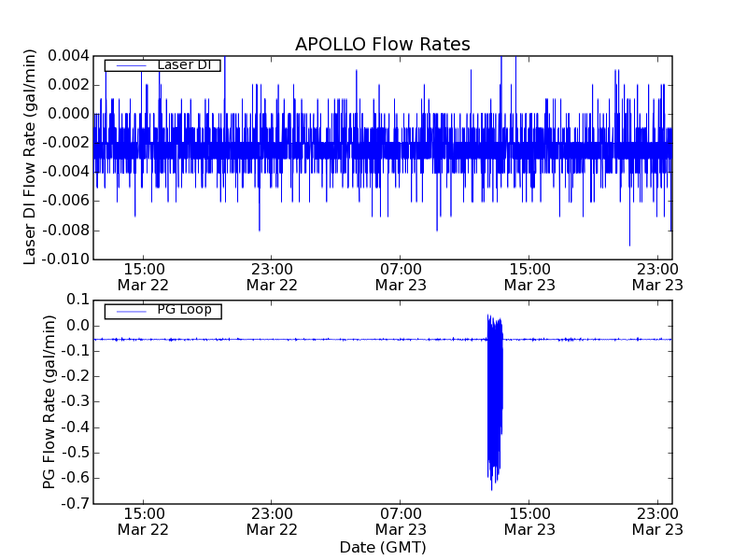
Task: Click the 0.002 tick on the Laser DI axis
Action: point(68,85)
